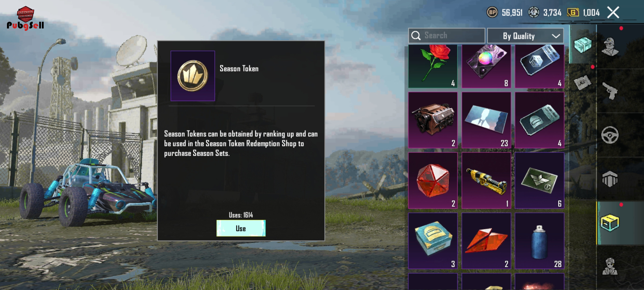This screenshot has width=644, height=290.
Task: Switch to the teal crate tab
Action: click(583, 45)
